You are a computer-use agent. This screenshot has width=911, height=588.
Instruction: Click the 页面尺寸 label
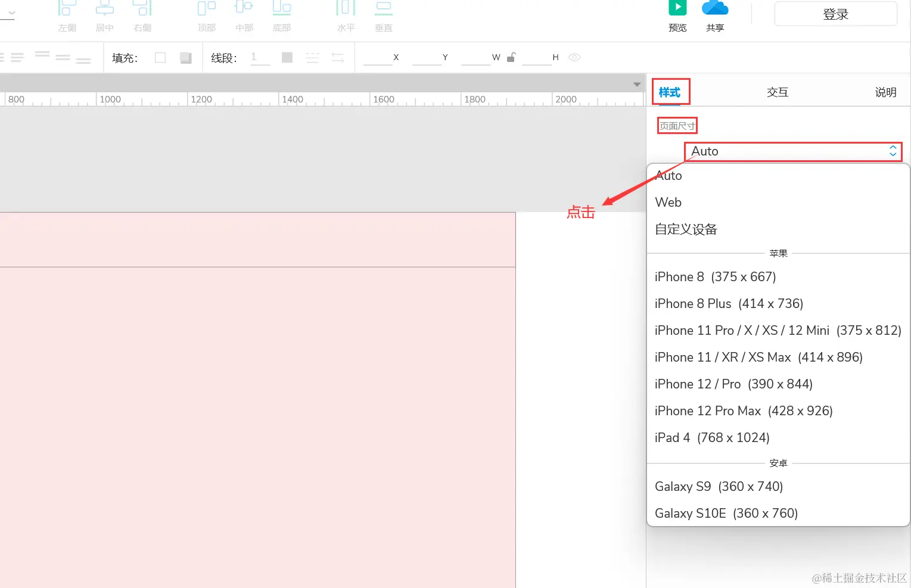point(677,126)
